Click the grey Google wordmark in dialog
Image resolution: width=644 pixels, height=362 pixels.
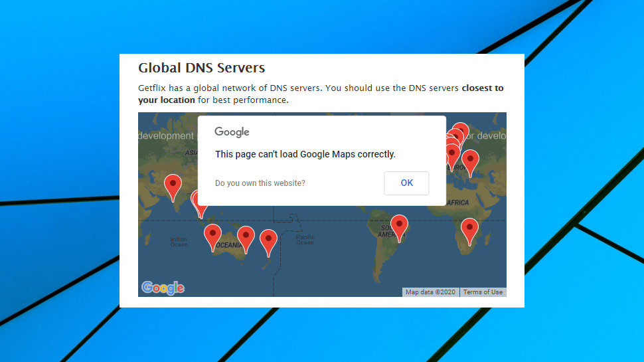pos(232,132)
